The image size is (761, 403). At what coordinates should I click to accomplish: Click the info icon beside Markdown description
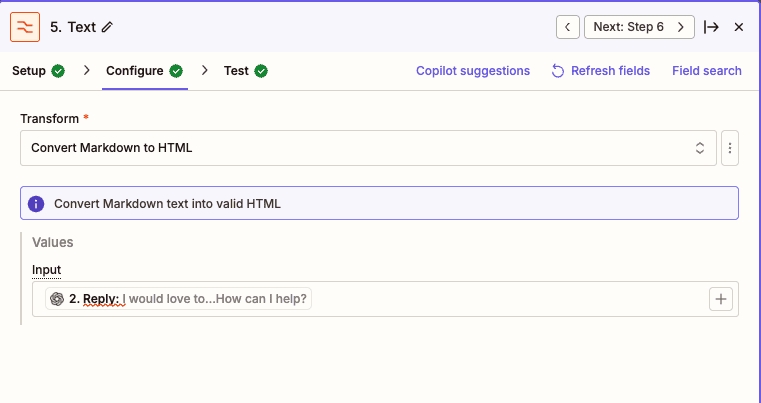click(x=36, y=203)
